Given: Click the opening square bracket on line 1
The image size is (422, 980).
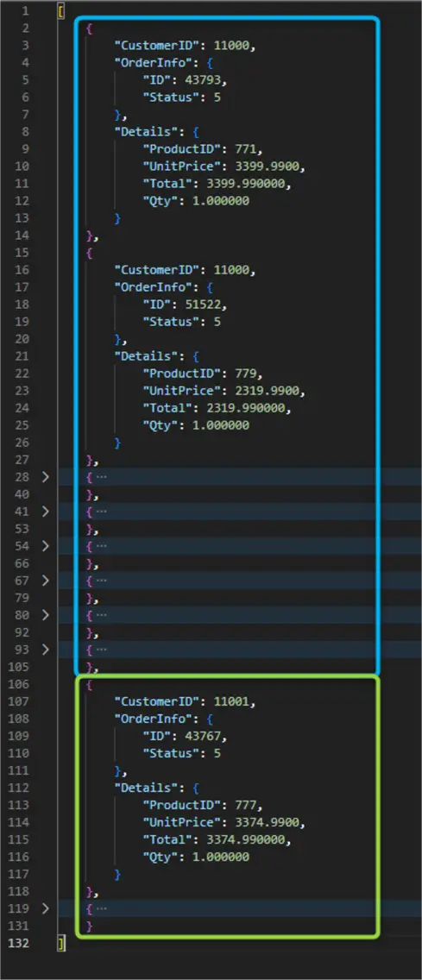Looking at the screenshot, I should [60, 11].
